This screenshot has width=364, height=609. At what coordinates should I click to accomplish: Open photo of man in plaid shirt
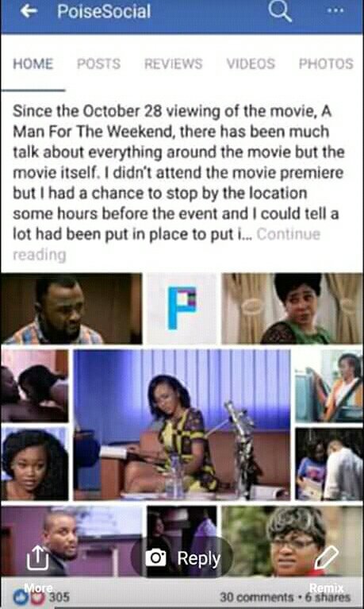71,308
